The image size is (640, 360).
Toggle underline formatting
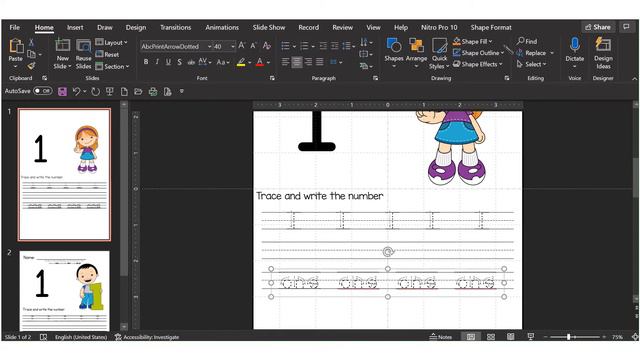pos(168,62)
